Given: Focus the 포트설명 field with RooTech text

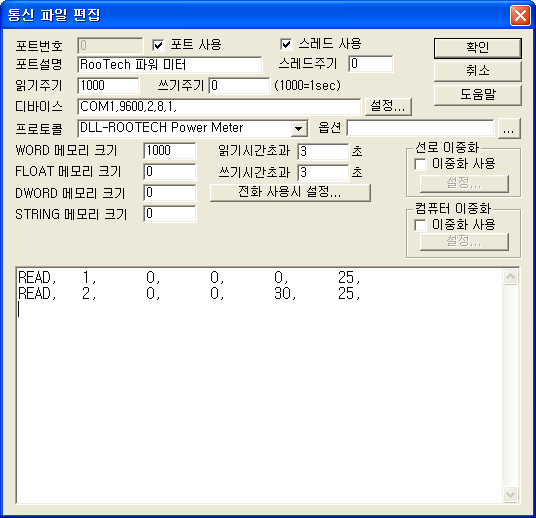Looking at the screenshot, I should click(x=170, y=65).
